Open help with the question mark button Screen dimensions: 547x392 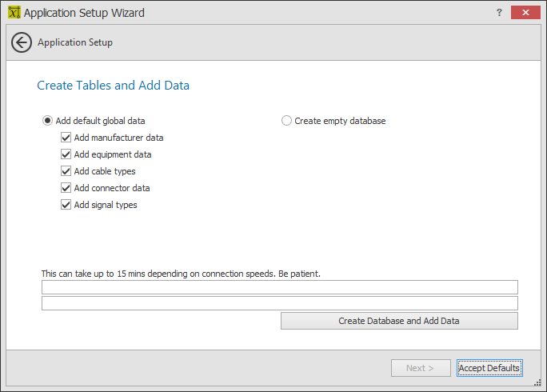(499, 12)
